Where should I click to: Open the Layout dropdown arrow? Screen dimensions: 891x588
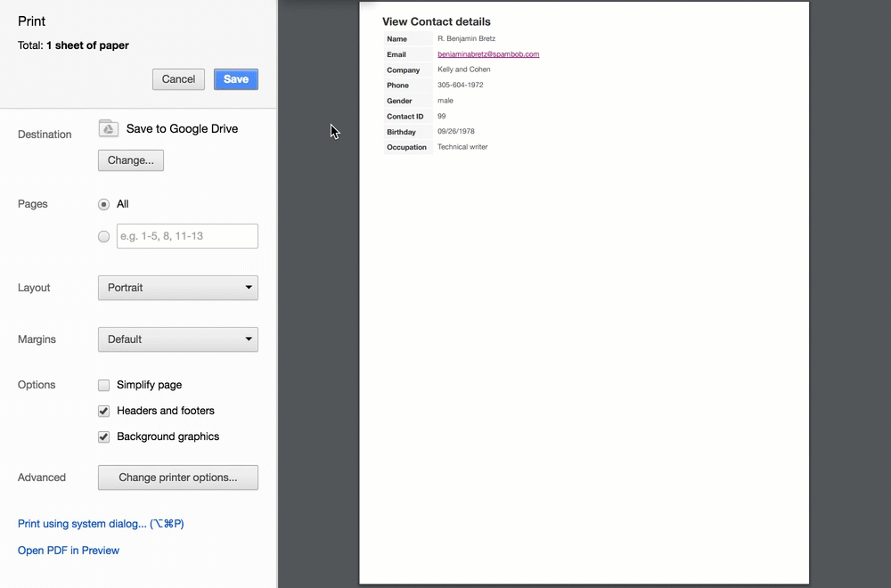(x=249, y=288)
